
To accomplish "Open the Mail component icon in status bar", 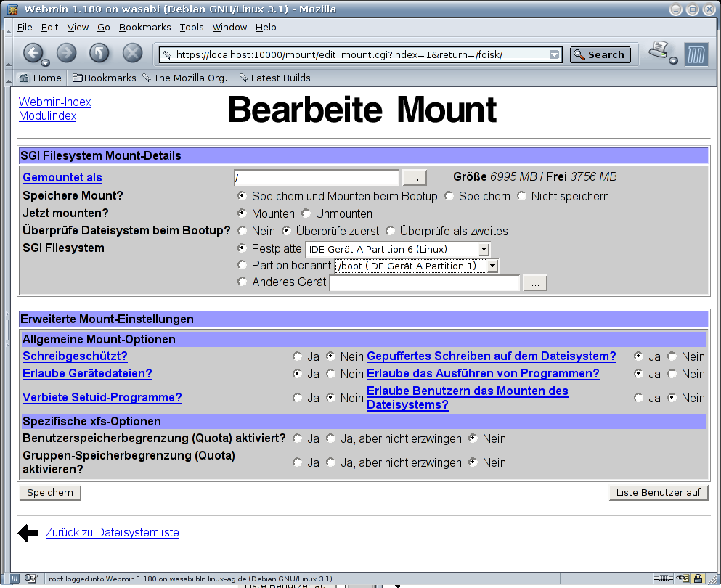I will (x=30, y=579).
